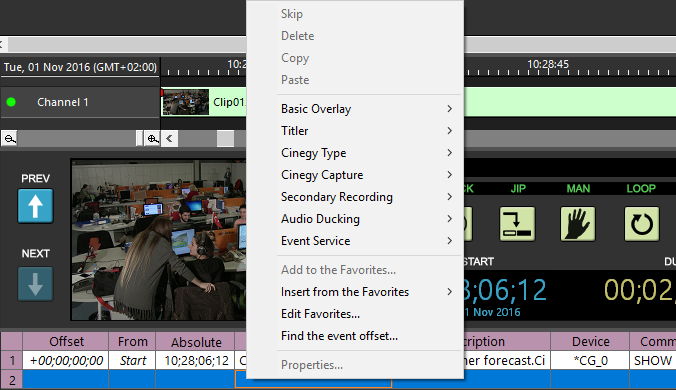Click the timeline zoom out magnifier

9,139
